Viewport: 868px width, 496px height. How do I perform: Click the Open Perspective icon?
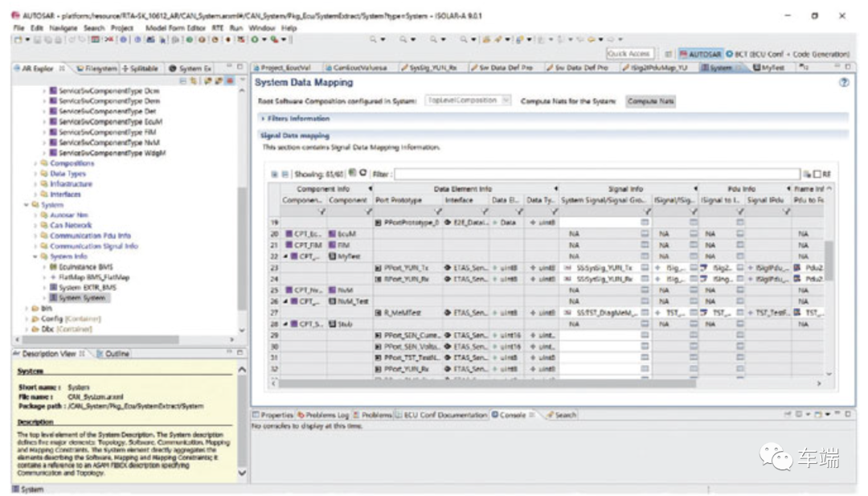point(668,54)
